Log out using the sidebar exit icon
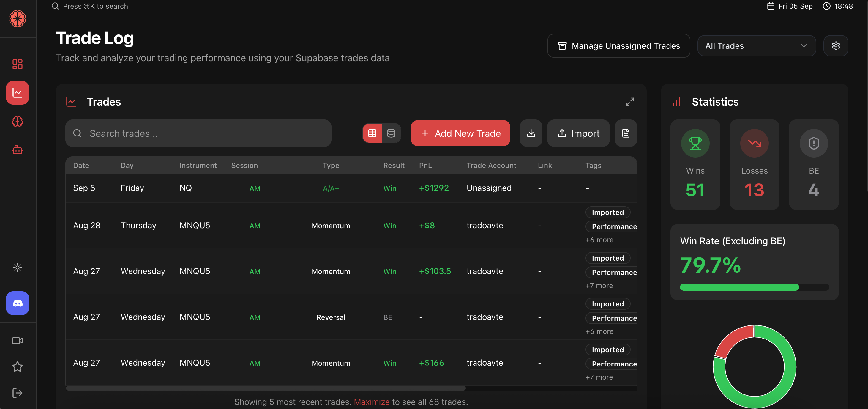868x409 pixels. point(17,392)
